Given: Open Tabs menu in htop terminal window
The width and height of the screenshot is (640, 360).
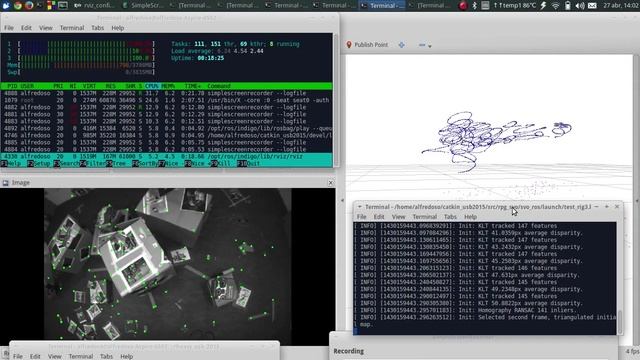Looking at the screenshot, I should coord(97,28).
